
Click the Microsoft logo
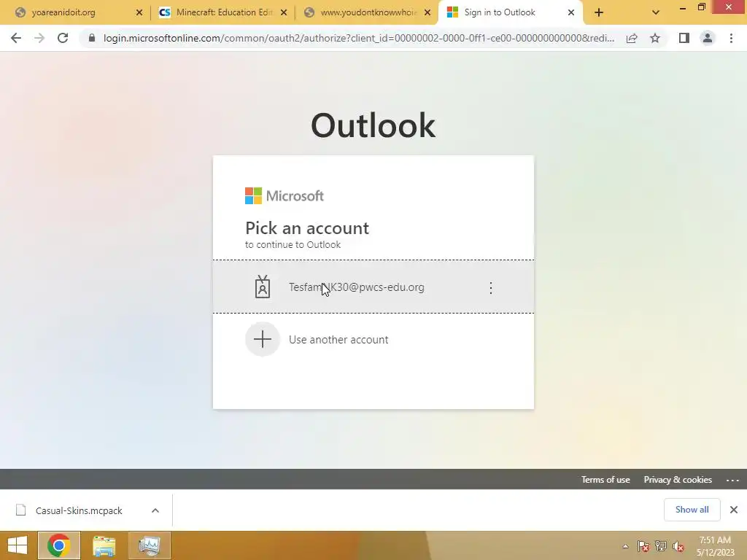[x=285, y=195]
